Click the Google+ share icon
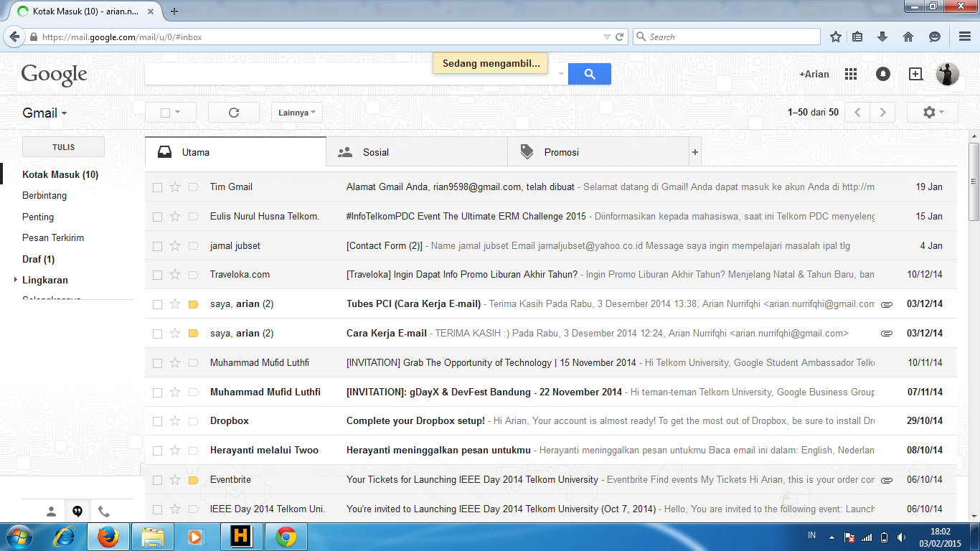This screenshot has height=551, width=980. click(915, 74)
